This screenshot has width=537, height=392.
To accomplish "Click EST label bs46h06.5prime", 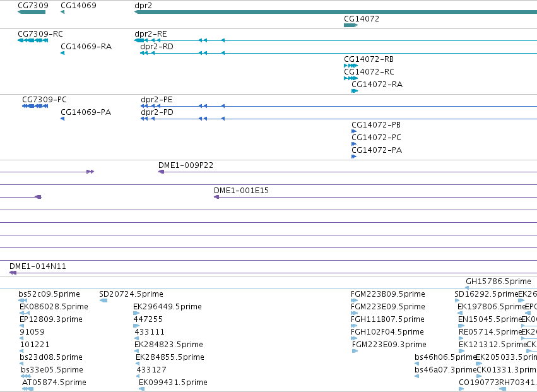I will [446, 358].
